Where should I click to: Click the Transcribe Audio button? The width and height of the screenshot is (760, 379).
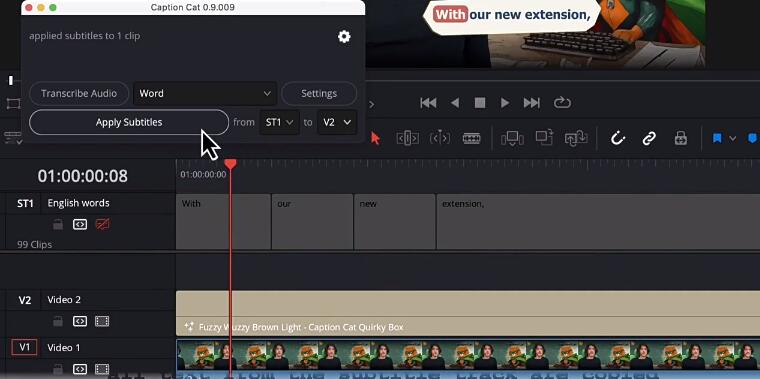[x=79, y=94]
